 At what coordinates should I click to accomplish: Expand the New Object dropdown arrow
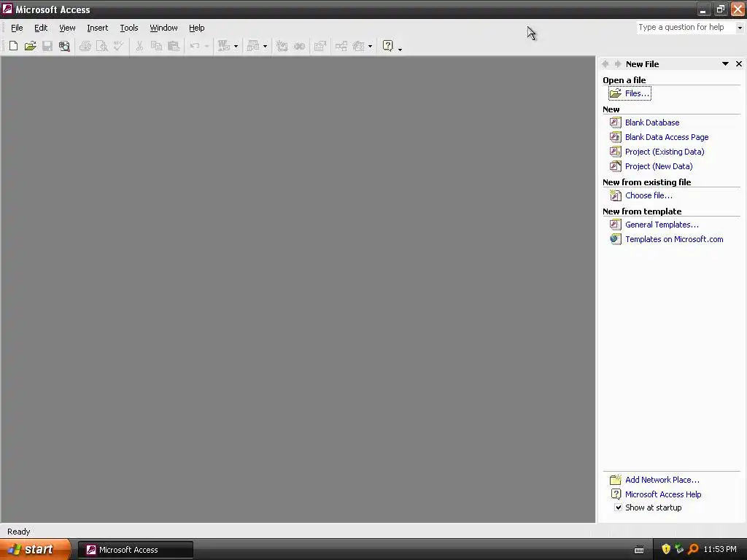tap(370, 46)
